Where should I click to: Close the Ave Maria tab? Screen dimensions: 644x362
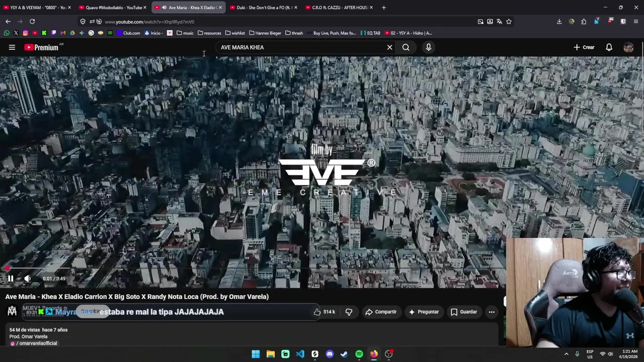(x=220, y=8)
